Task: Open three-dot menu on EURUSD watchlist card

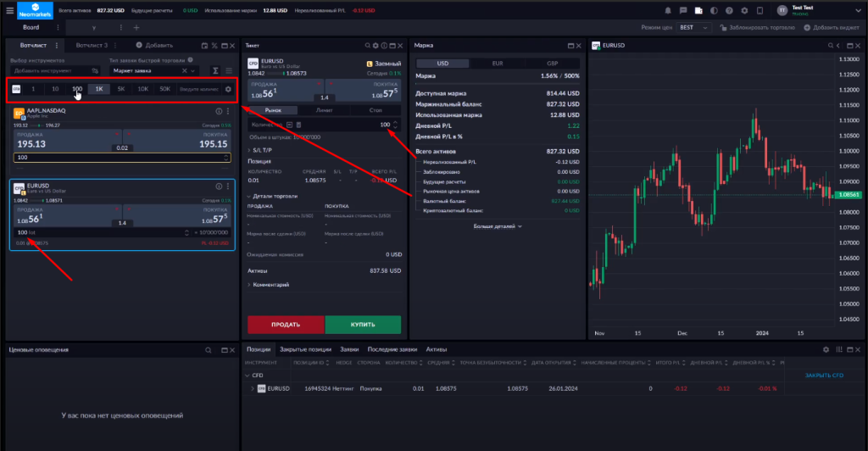Action: point(227,187)
